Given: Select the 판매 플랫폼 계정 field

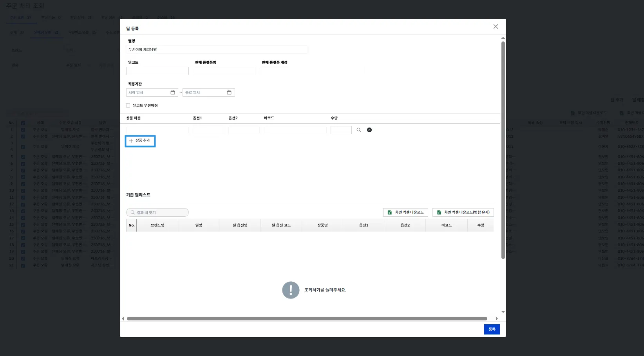Looking at the screenshot, I should (312, 71).
